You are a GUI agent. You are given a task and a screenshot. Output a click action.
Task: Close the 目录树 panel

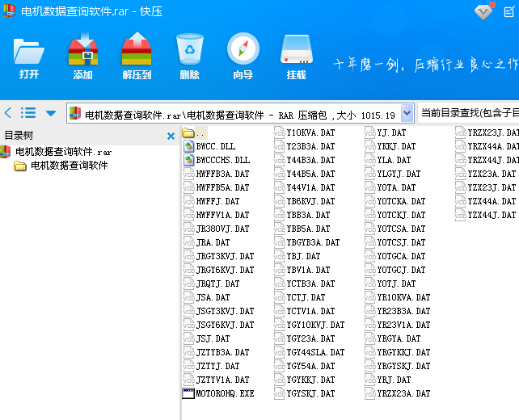(171, 136)
